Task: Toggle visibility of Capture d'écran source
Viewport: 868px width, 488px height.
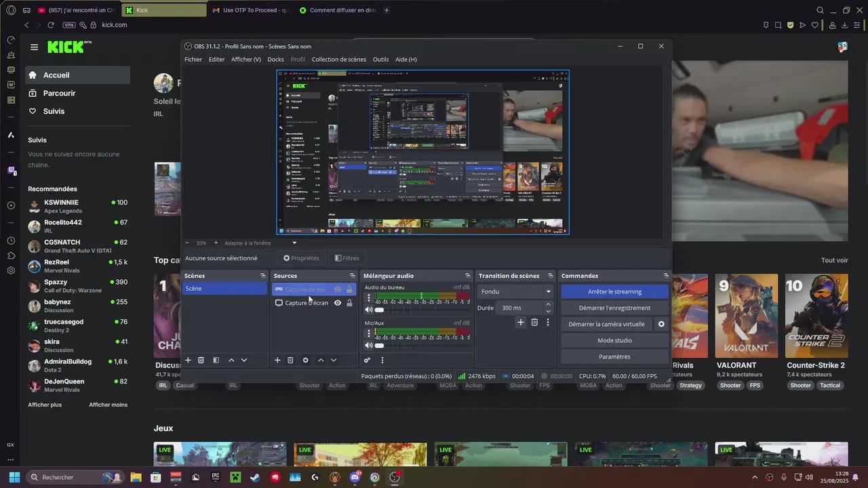Action: [338, 303]
